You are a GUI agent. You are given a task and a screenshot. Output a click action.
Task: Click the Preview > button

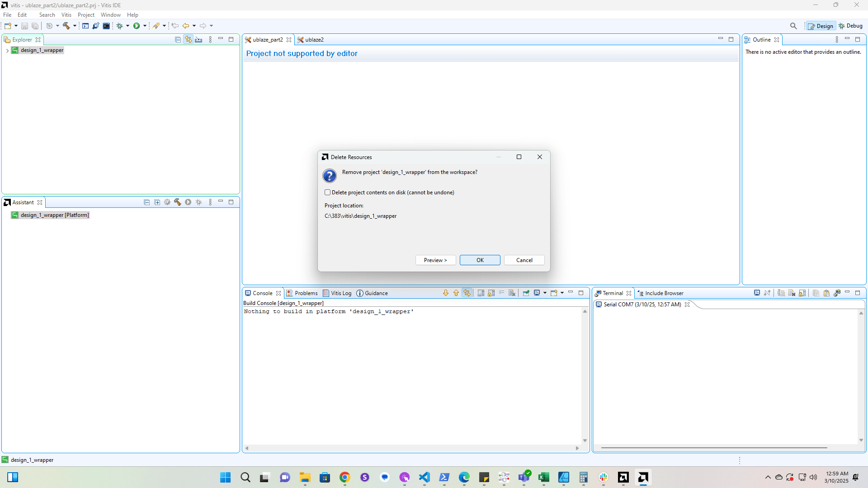(x=435, y=260)
